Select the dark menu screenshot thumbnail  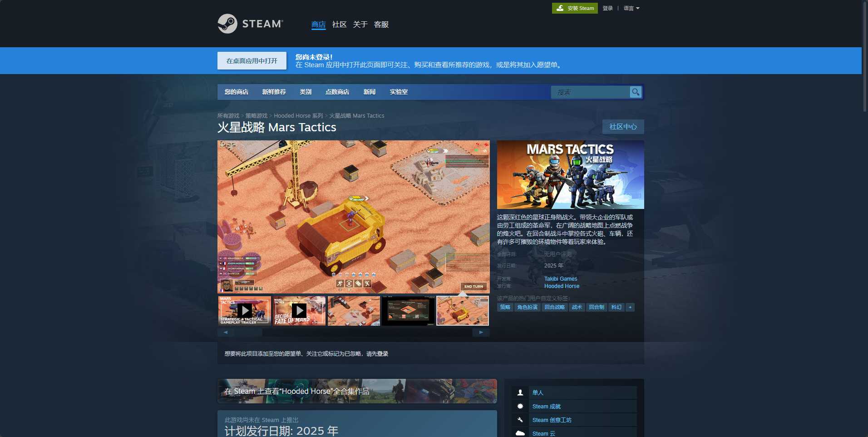click(x=408, y=311)
